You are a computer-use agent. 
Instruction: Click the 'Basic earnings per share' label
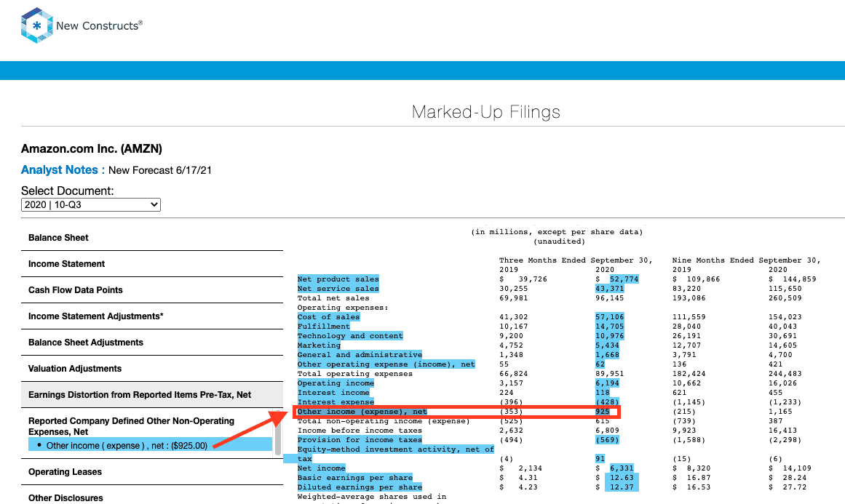(x=354, y=478)
